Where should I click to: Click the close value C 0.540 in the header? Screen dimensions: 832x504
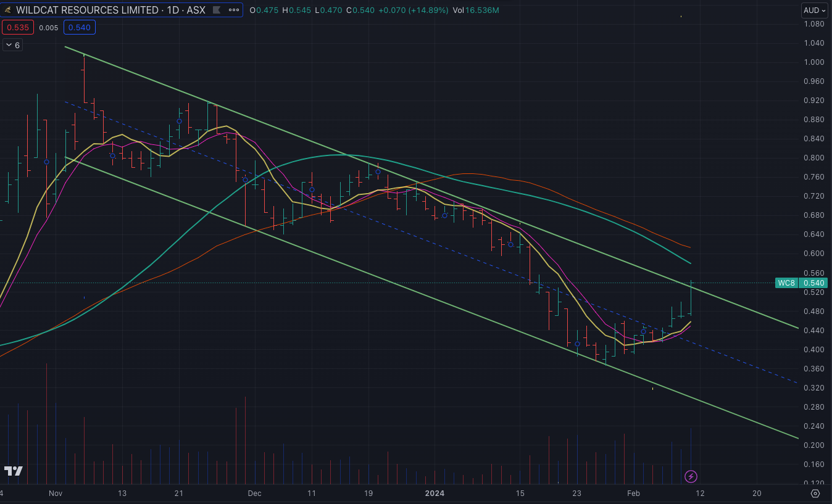click(x=360, y=10)
